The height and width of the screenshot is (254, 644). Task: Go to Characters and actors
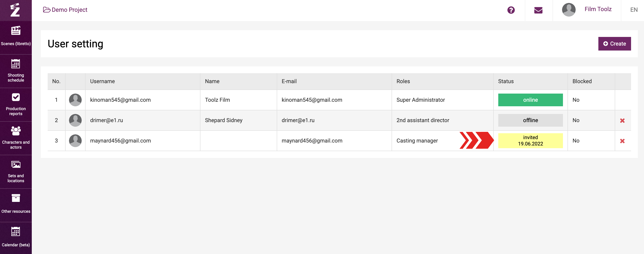(16, 138)
